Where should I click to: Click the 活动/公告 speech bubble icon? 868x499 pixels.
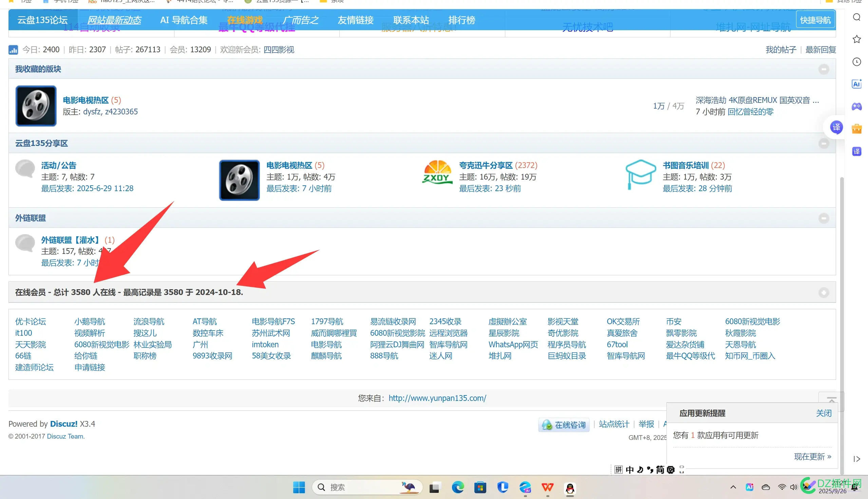pyautogui.click(x=25, y=169)
